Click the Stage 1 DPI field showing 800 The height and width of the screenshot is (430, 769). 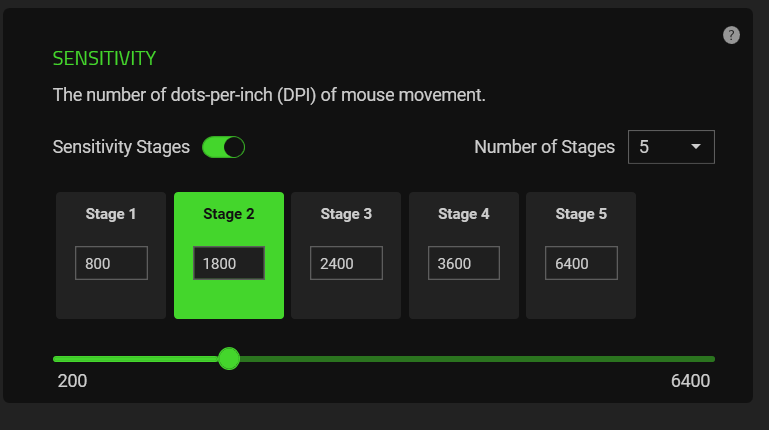point(111,263)
